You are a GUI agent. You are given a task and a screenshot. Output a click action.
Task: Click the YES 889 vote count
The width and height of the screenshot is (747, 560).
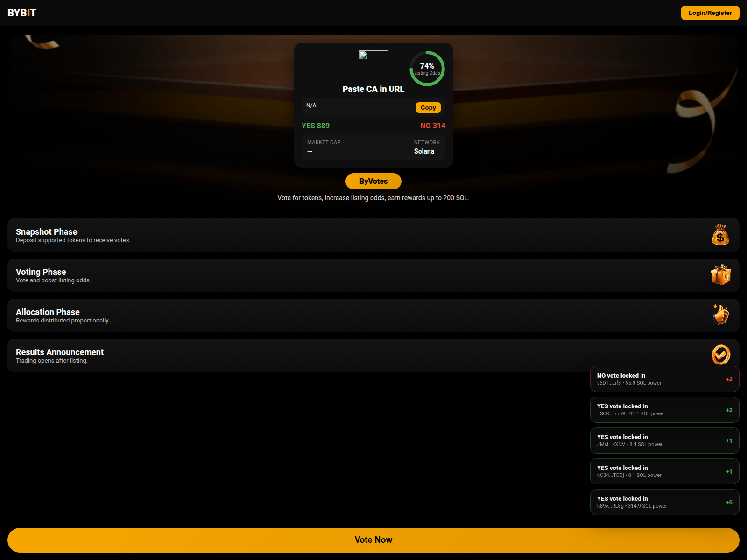tap(316, 126)
